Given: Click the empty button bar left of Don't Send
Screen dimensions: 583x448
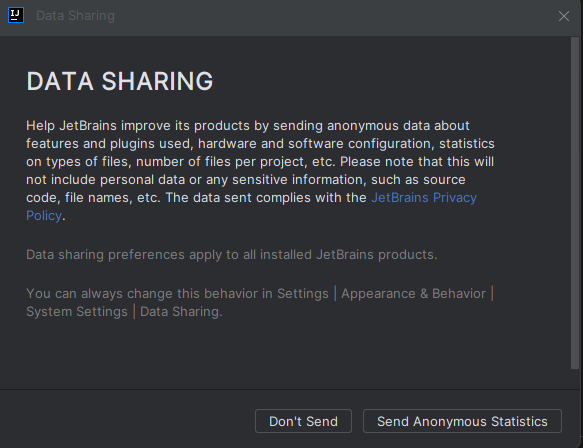Looking at the screenshot, I should (x=126, y=421).
